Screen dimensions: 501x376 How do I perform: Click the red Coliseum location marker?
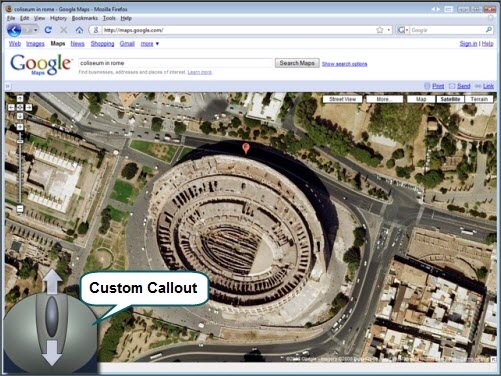click(x=246, y=148)
